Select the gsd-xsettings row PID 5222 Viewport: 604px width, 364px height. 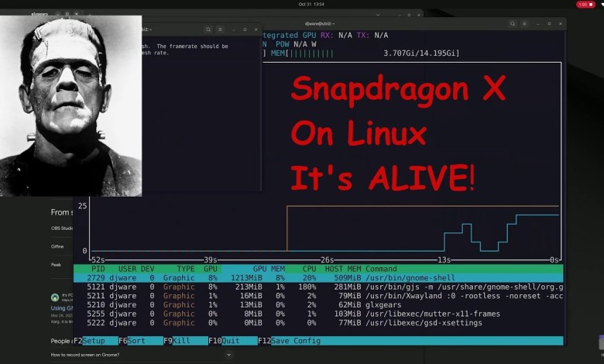(318, 323)
